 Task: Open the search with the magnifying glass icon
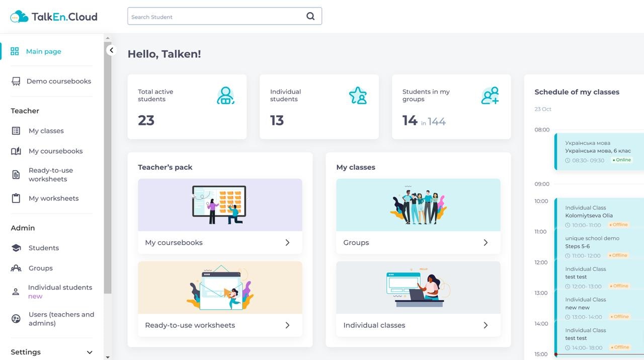click(310, 16)
